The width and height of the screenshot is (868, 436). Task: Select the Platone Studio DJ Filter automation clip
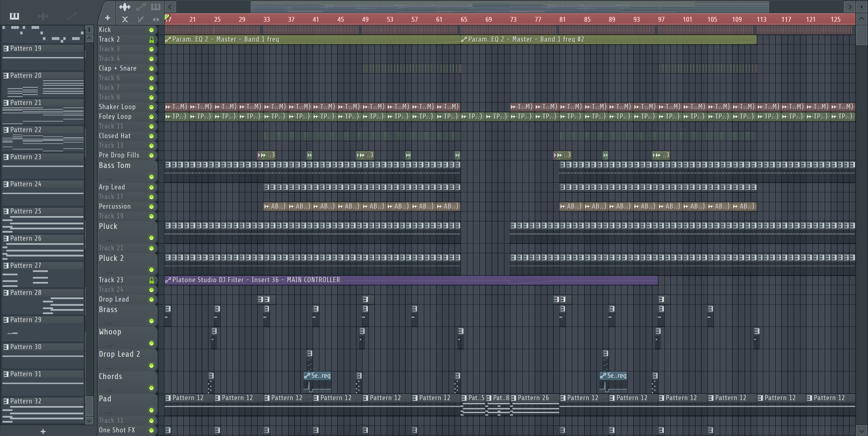(x=411, y=280)
